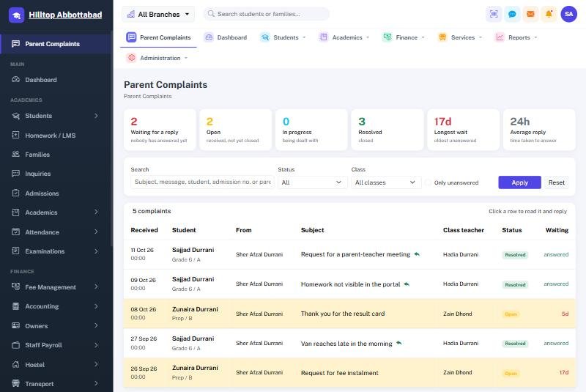Click the Admissions icon in sidebar

pyautogui.click(x=15, y=193)
